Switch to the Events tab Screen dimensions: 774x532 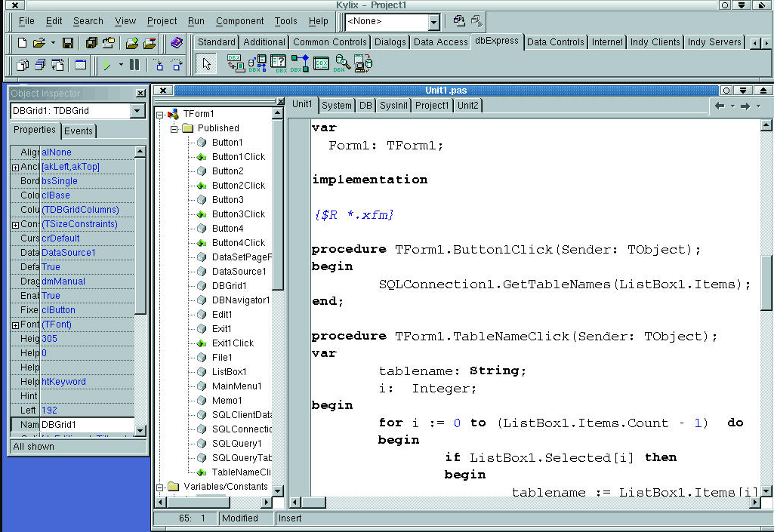tap(79, 131)
